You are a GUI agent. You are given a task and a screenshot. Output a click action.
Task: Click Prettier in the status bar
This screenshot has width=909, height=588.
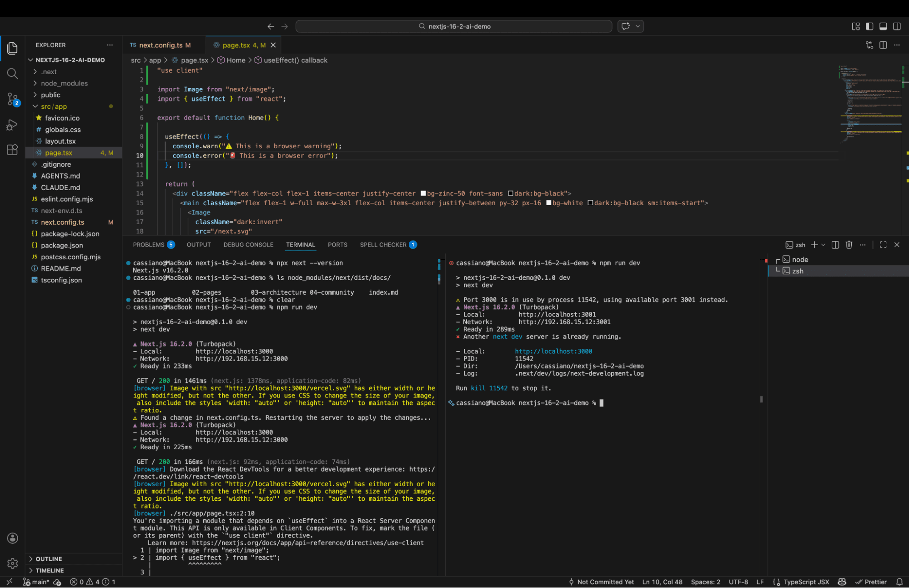point(871,582)
